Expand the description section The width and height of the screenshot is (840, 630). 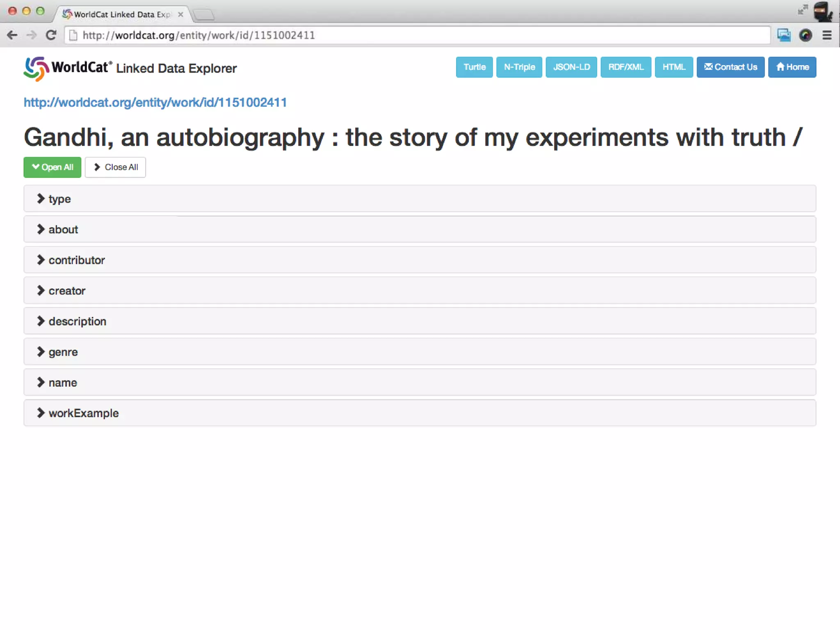(x=77, y=322)
